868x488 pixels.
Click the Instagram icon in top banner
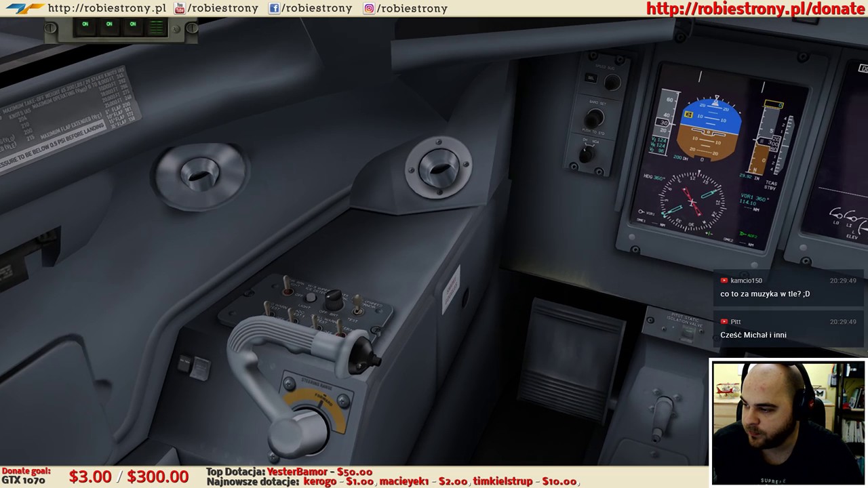click(369, 8)
